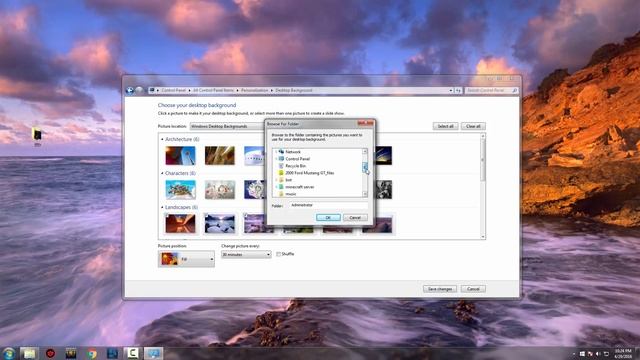Click the wallpaper list scroll down arrow
The image size is (640, 360).
coord(483,237)
